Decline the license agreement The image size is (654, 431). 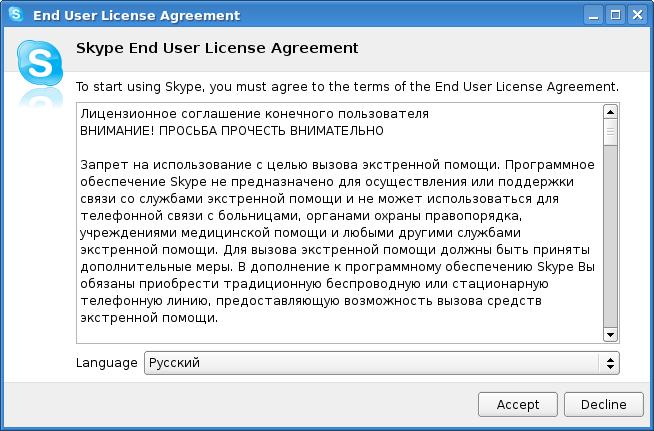point(604,404)
